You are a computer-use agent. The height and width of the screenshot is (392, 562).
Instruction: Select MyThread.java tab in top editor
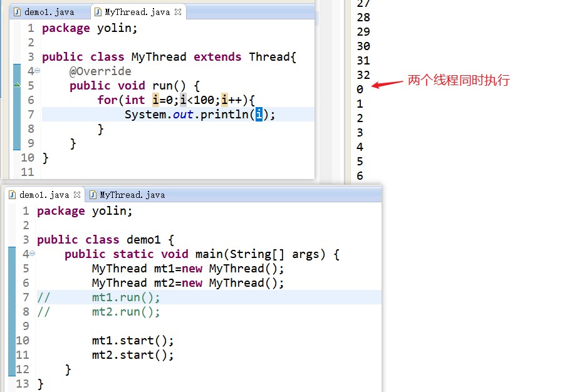(137, 12)
